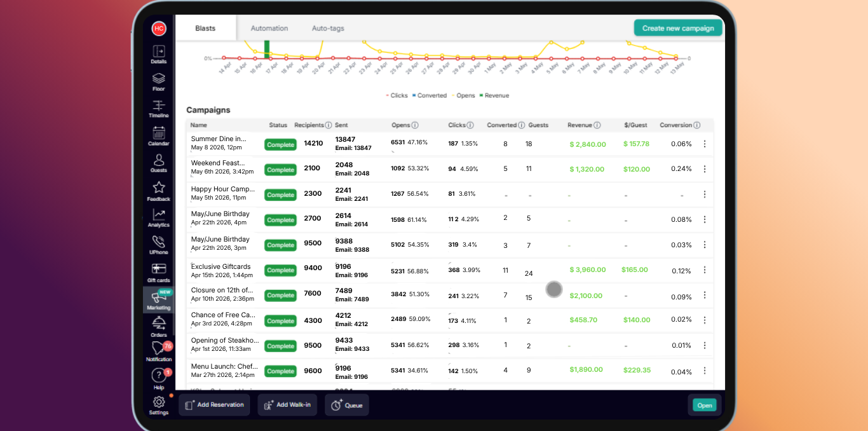Open options menu for Happy Hour campaign

(705, 194)
